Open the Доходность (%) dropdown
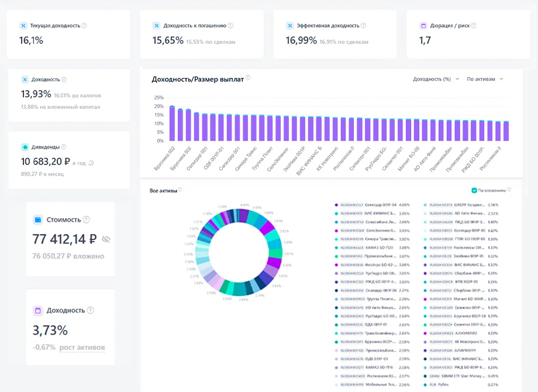 coord(436,79)
